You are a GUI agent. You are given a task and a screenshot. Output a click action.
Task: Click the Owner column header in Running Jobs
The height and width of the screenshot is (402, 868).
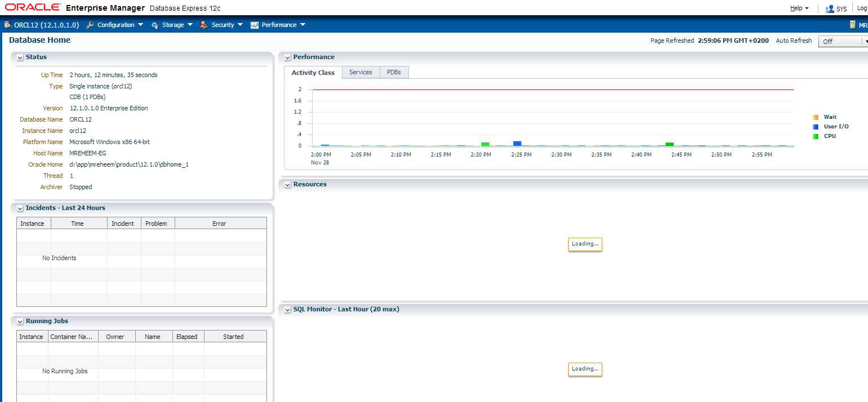[x=117, y=337]
